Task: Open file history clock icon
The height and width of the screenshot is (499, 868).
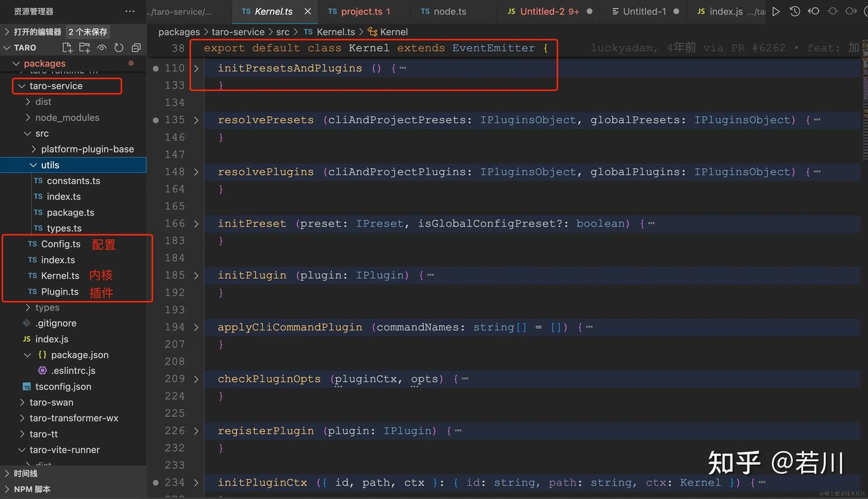Action: click(794, 11)
